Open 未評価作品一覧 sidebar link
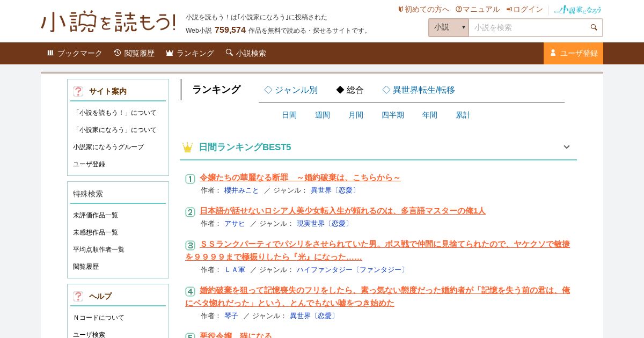644x338 pixels. [x=96, y=215]
